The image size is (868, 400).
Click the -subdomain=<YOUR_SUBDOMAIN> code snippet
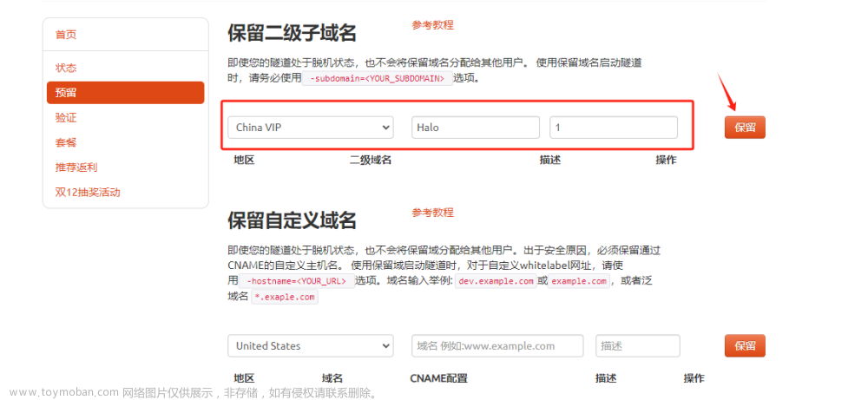377,79
